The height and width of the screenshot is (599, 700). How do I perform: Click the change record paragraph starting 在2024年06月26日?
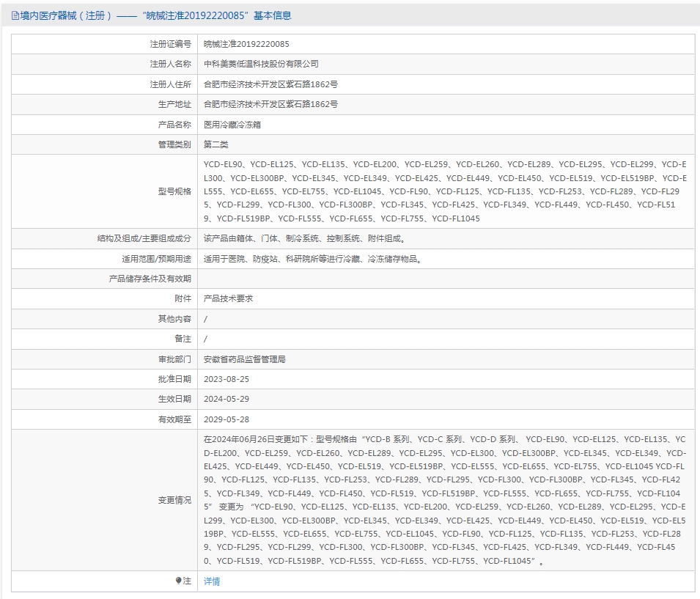point(445,500)
